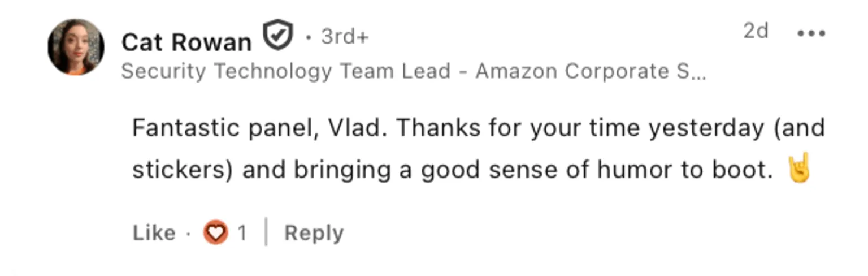Image resolution: width=868 pixels, height=276 pixels.
Task: Reply to Cat Rowan's comment
Action: pyautogui.click(x=314, y=233)
